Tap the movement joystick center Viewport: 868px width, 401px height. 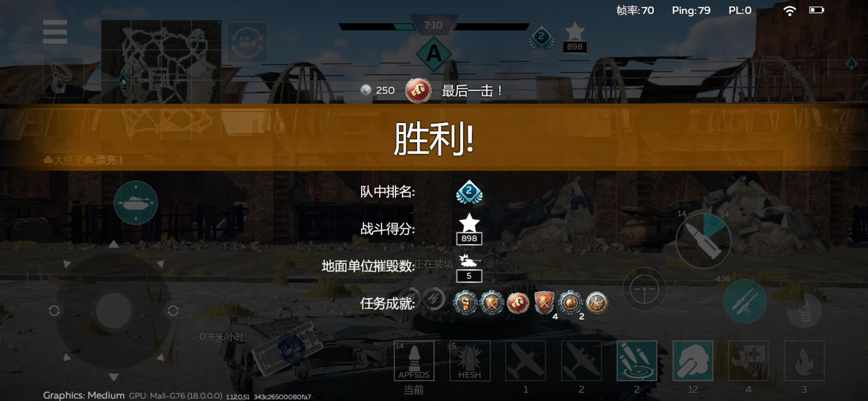tap(114, 310)
